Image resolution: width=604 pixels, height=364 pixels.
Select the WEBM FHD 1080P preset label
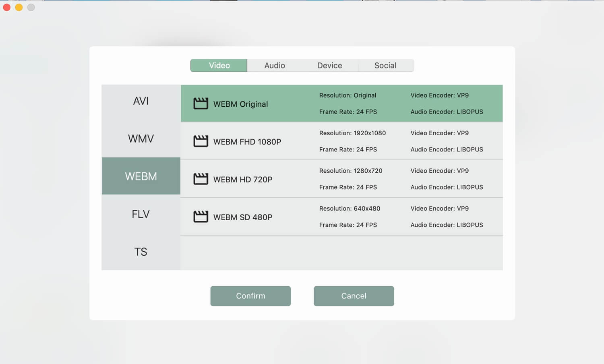247,142
